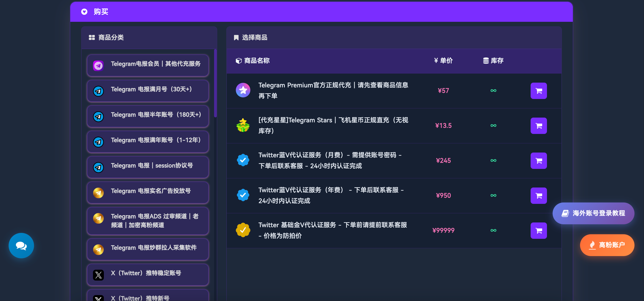Viewport: 644px width, 301px height.
Task: Select Telegram 电报 session协议号 category
Action: tap(148, 167)
